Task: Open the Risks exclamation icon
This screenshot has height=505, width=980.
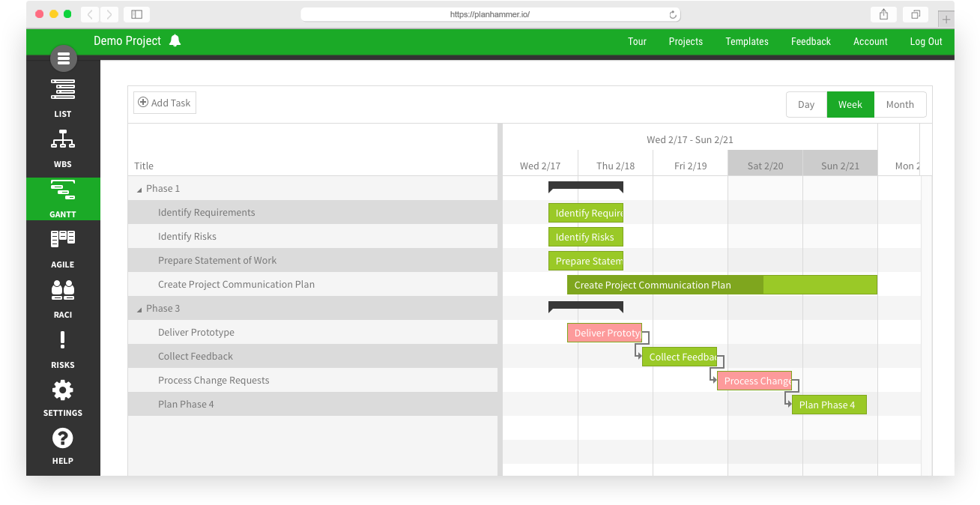Action: tap(63, 340)
